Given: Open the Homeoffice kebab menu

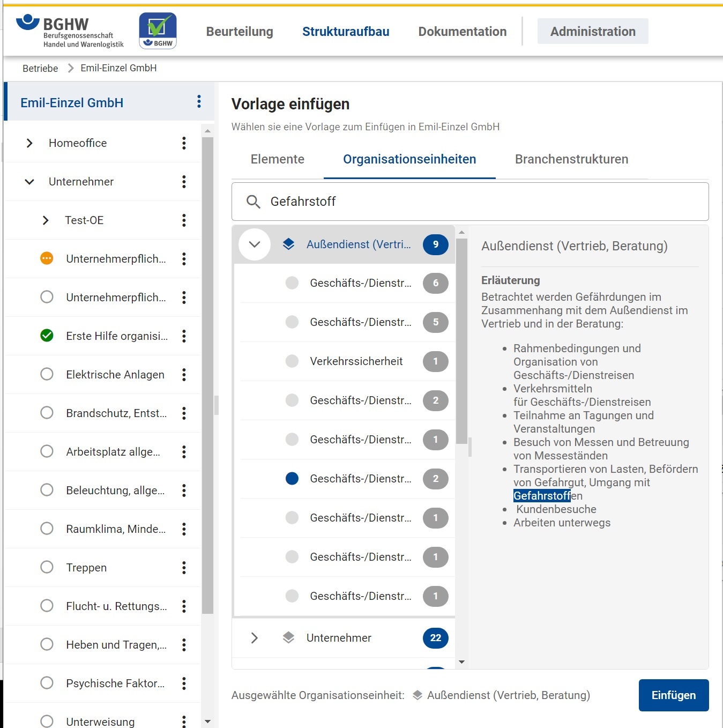Looking at the screenshot, I should pyautogui.click(x=184, y=143).
